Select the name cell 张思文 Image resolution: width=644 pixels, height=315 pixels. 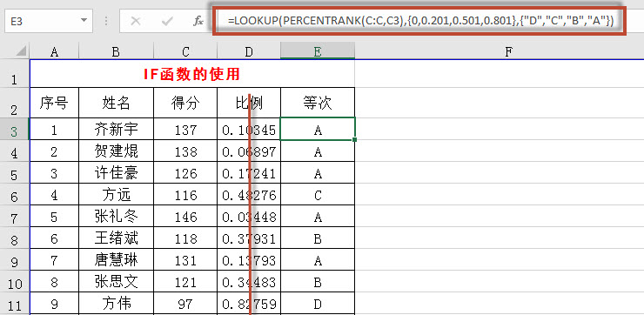pyautogui.click(x=116, y=281)
